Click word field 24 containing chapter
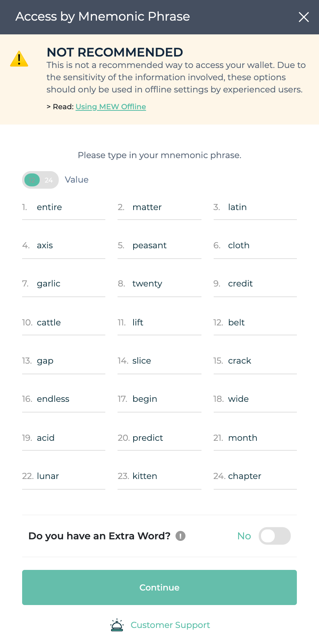This screenshot has height=644, width=319. (x=255, y=476)
